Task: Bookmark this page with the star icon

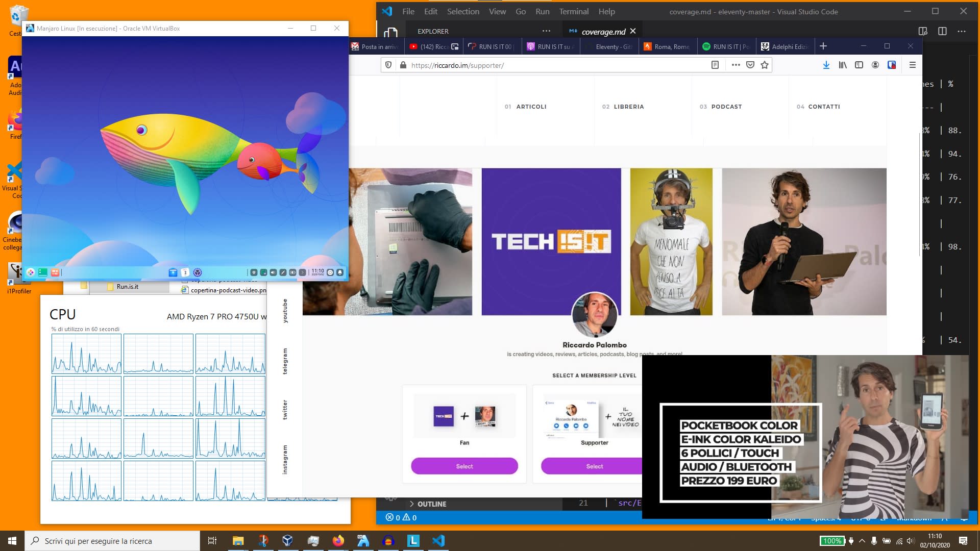Action: (x=765, y=65)
